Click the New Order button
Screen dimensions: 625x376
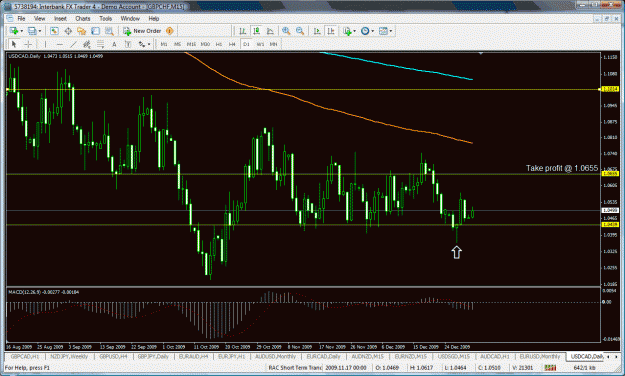142,31
